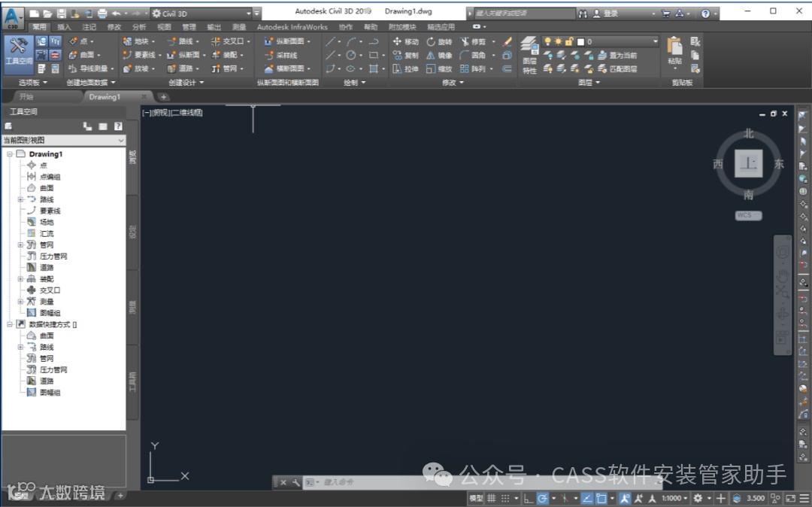Click the 纵断面 profile tool
The height and width of the screenshot is (507, 812).
[186, 54]
